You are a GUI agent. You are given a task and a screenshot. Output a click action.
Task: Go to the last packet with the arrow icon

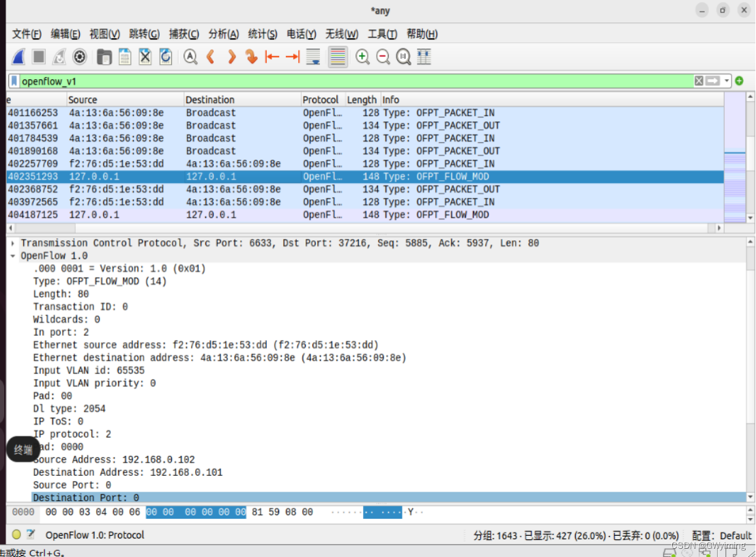click(x=291, y=57)
